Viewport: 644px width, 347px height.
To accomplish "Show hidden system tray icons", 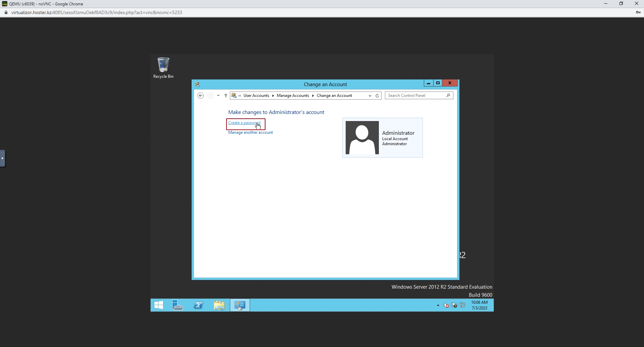I will [x=438, y=305].
